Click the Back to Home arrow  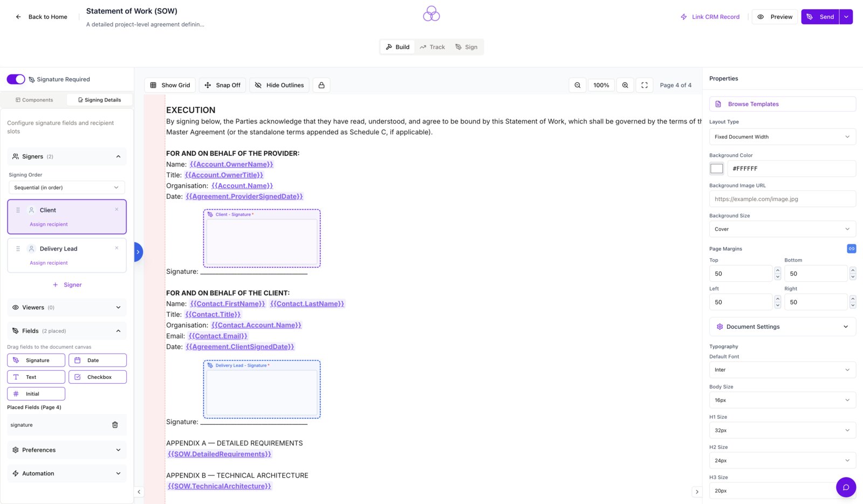click(x=18, y=17)
